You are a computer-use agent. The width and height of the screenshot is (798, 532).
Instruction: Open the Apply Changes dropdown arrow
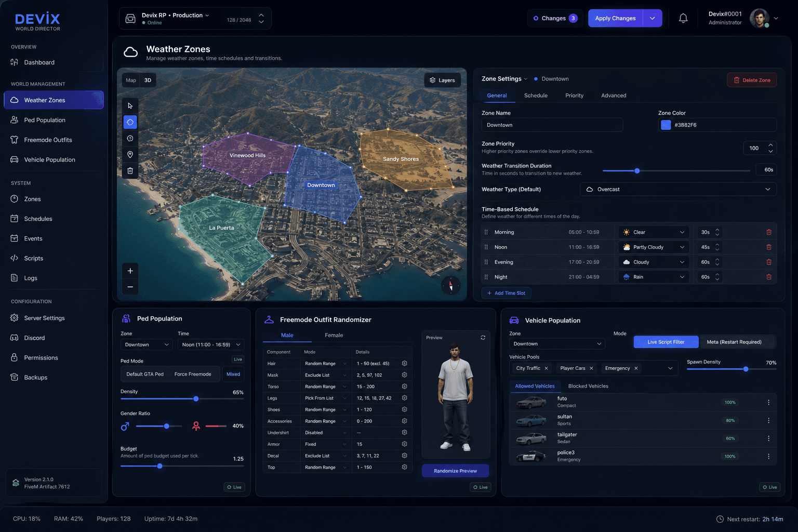coord(653,18)
